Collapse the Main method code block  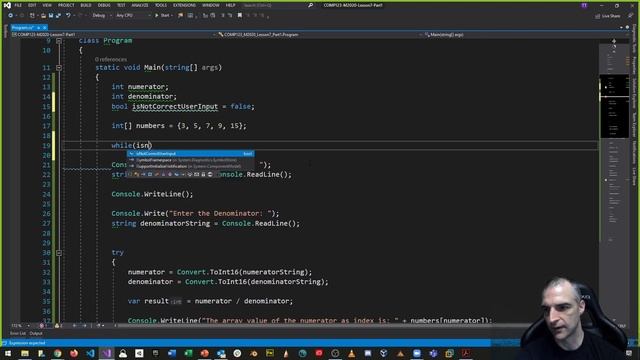(59, 68)
